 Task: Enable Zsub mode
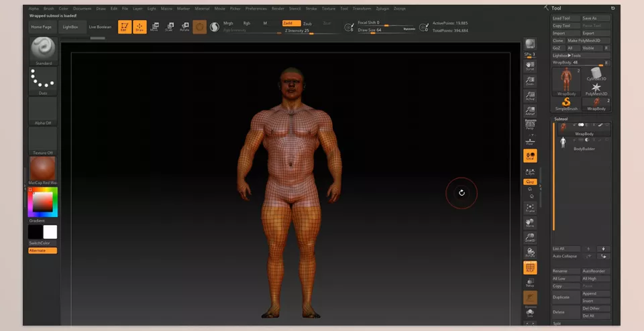click(307, 24)
